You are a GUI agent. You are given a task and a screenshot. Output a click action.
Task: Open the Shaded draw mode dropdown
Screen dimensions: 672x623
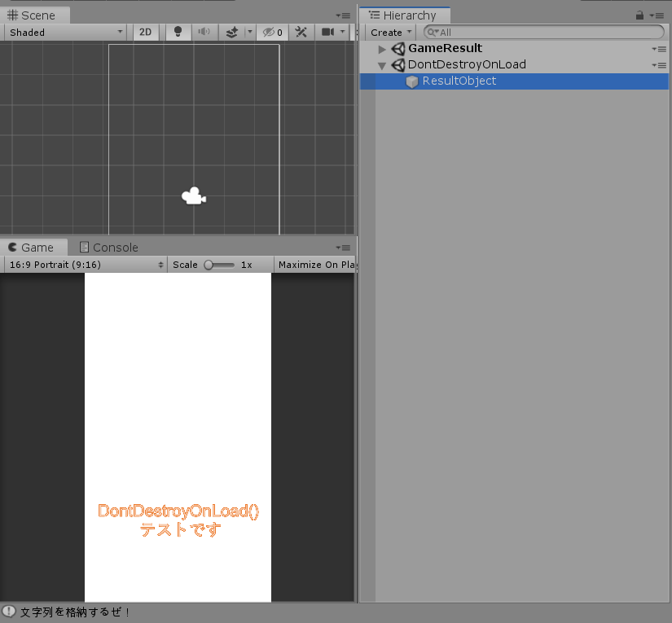tap(64, 32)
